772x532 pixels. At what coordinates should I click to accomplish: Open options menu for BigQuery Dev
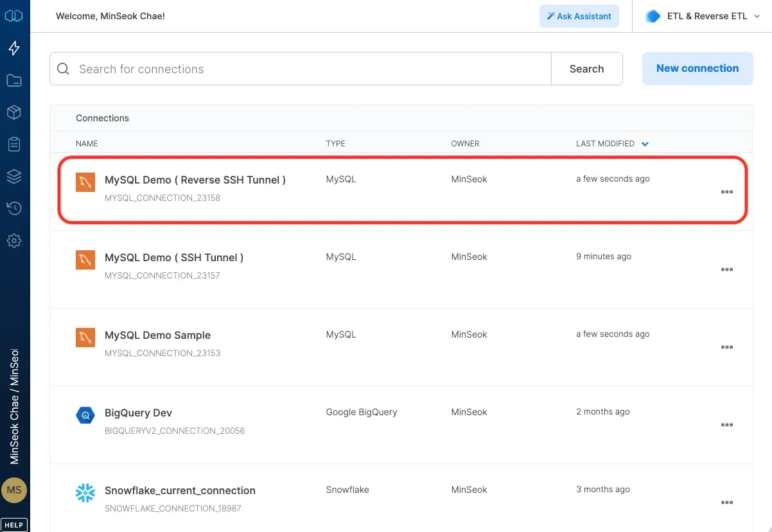point(727,425)
